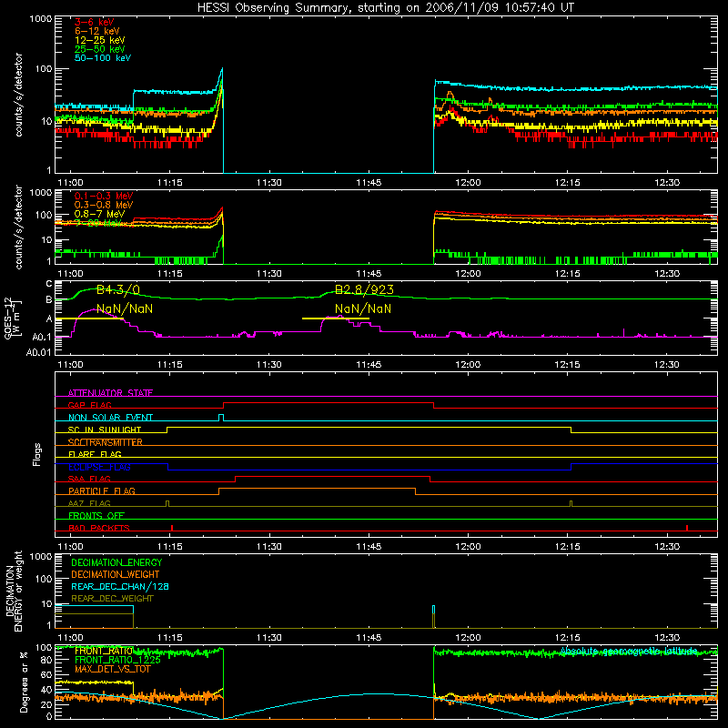Click the B2.8/923 flare annotation

tap(364, 289)
